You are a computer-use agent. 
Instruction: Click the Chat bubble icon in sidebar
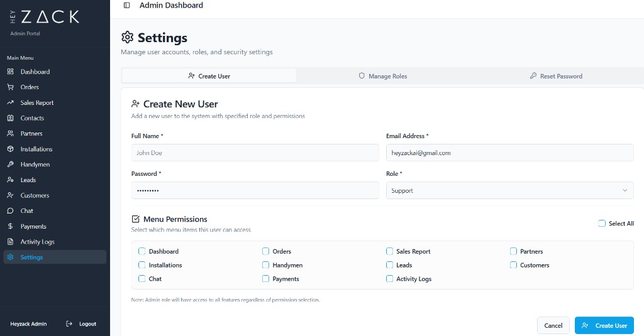10,211
